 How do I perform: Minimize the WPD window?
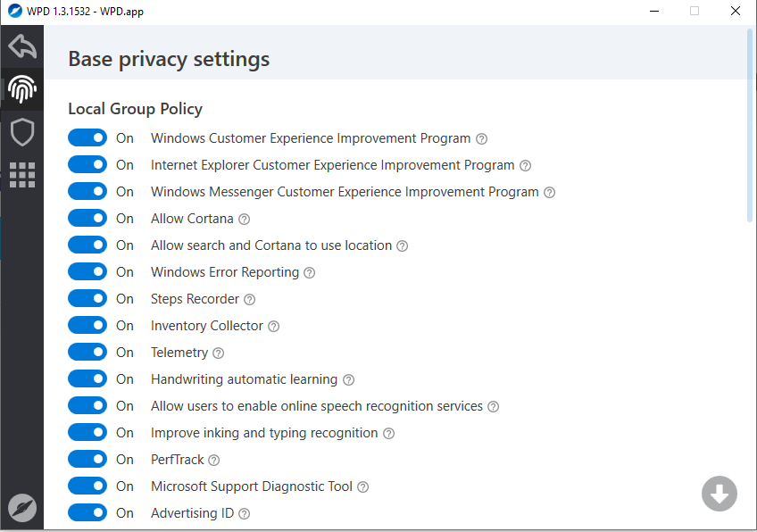click(x=654, y=11)
